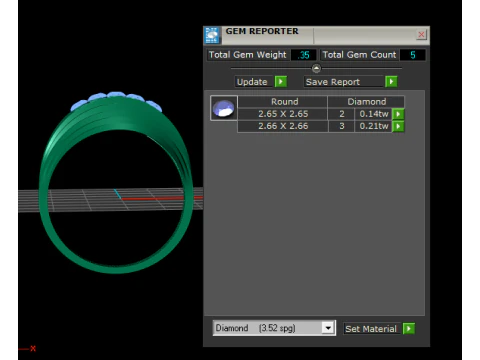
Task: Click quantity 3 in second row
Action: pyautogui.click(x=342, y=126)
